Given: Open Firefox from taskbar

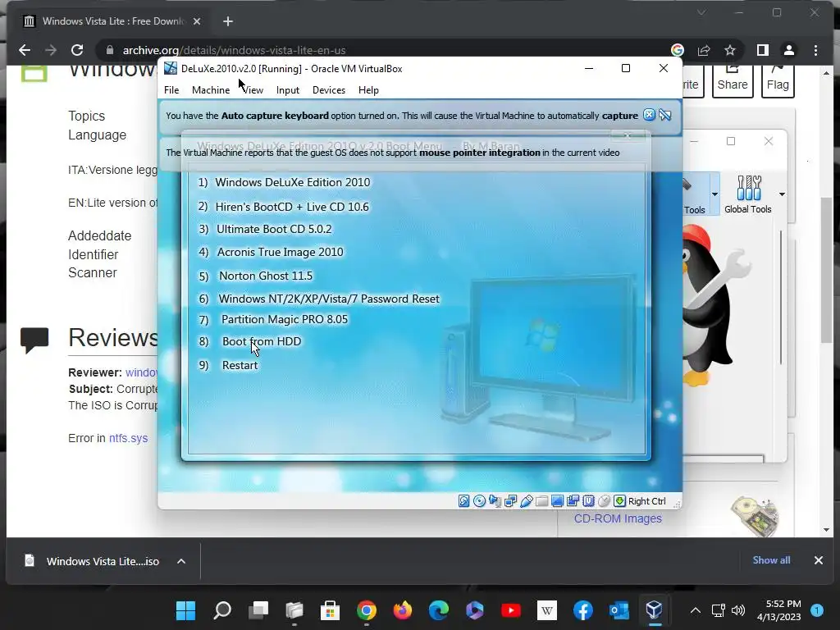Looking at the screenshot, I should (x=402, y=610).
